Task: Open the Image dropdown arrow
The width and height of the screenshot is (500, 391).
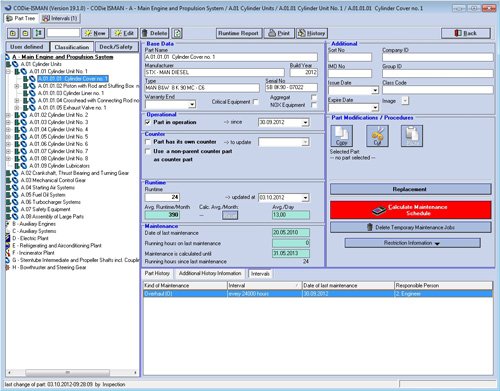Action: click(x=405, y=101)
